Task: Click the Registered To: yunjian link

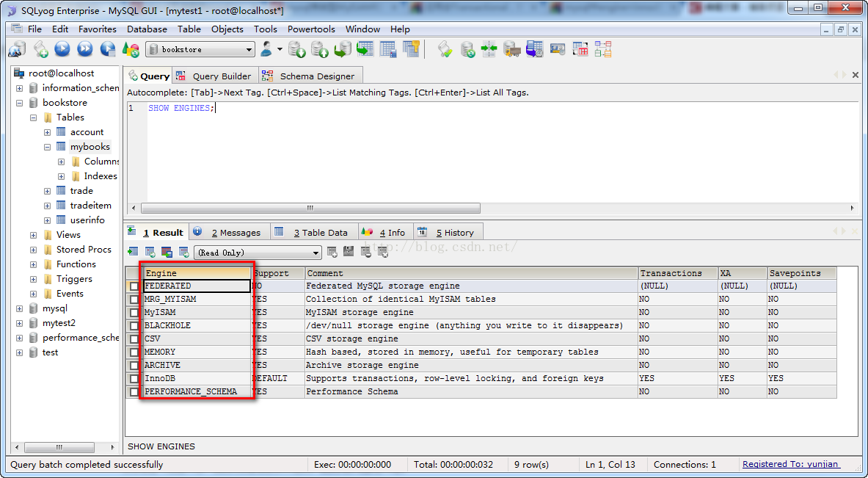Action: click(x=791, y=464)
